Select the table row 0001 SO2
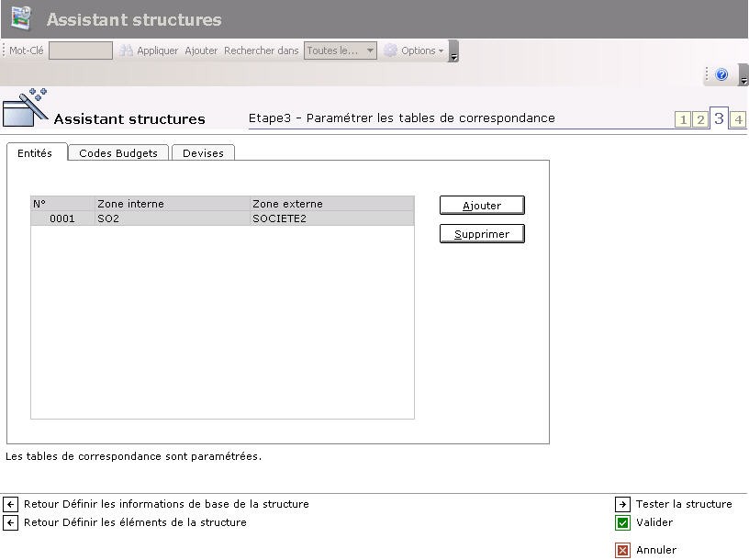749x560 pixels. [222, 219]
